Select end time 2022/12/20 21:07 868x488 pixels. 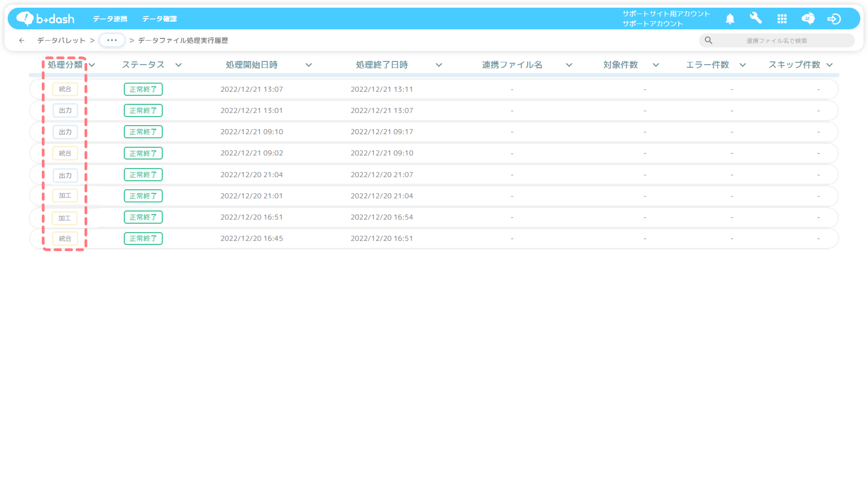point(382,174)
